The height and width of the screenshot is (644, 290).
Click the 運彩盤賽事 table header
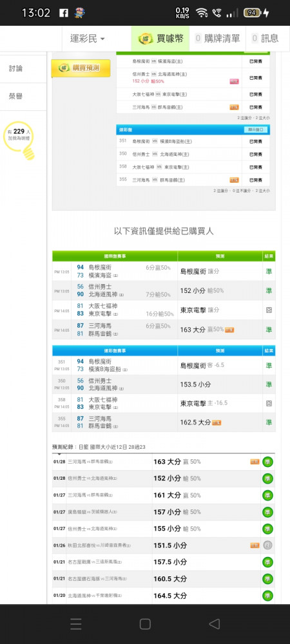pyautogui.click(x=115, y=351)
